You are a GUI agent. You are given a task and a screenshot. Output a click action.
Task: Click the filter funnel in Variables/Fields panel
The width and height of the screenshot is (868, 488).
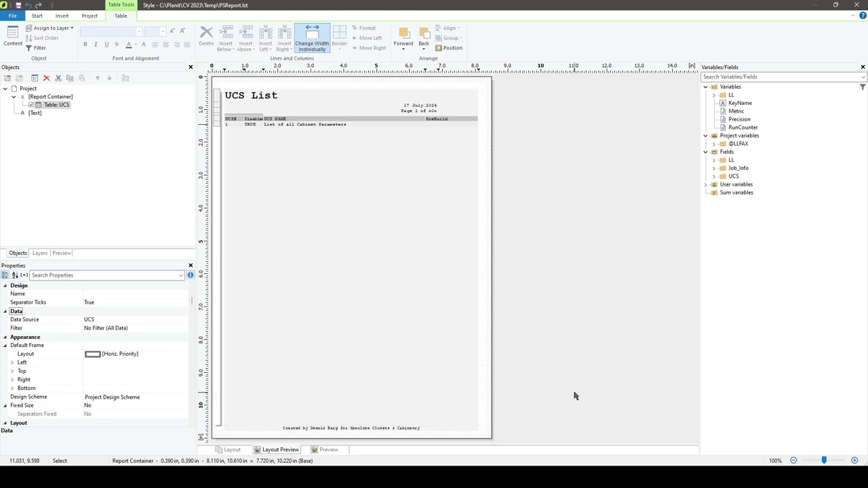point(863,87)
